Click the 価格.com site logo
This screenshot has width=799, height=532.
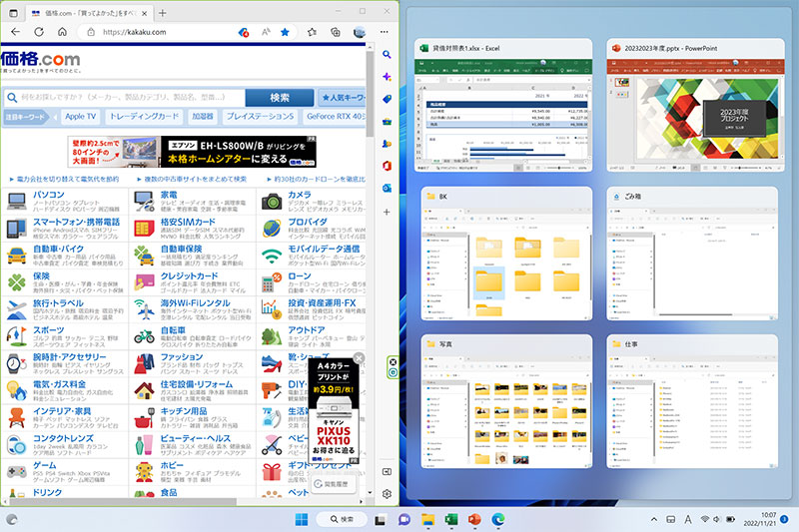click(x=41, y=62)
